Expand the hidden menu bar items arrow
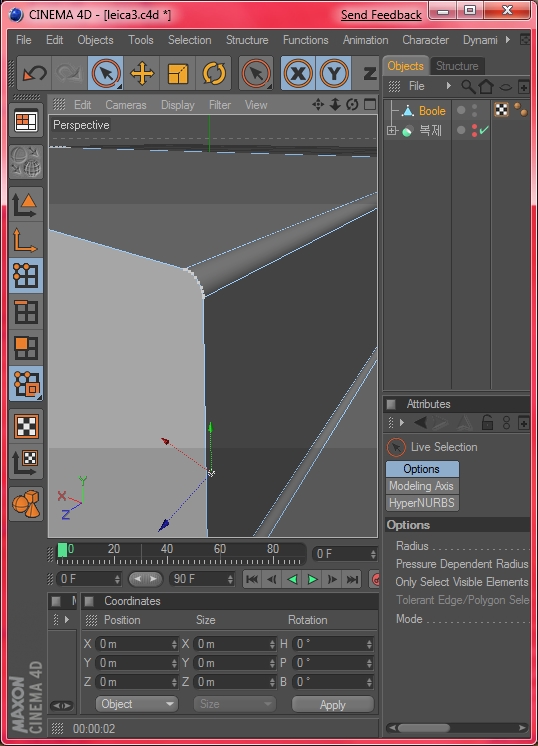 (x=508, y=39)
